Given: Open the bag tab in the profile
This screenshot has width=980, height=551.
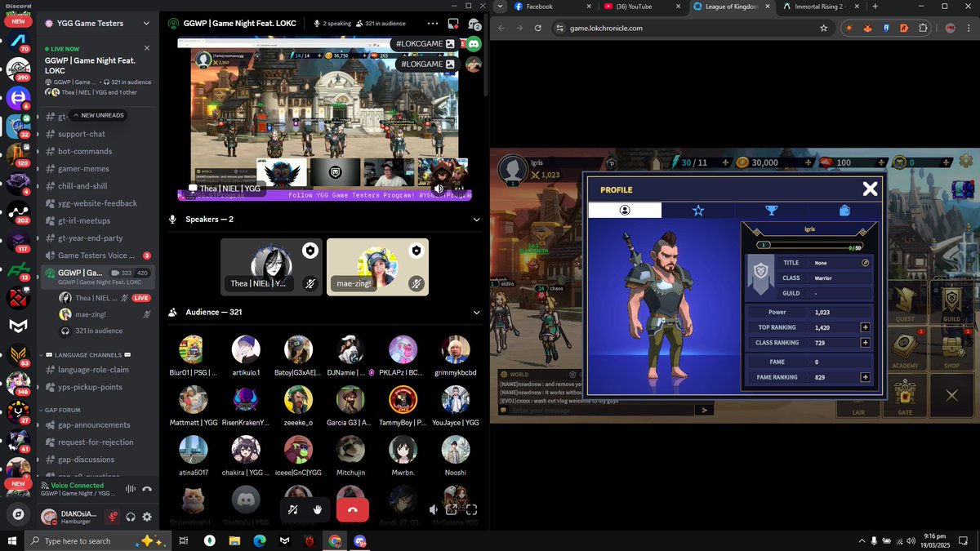Looking at the screenshot, I should (844, 211).
